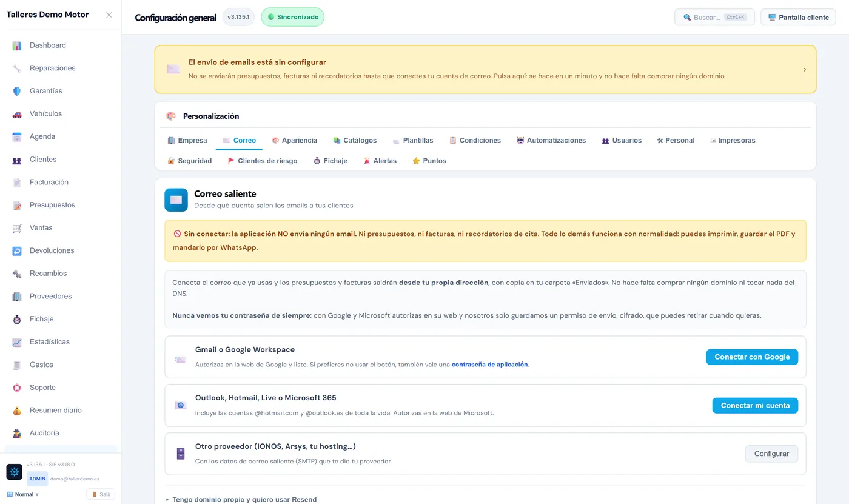The image size is (849, 504).
Task: Click the Gmail envelope icon
Action: (x=180, y=359)
